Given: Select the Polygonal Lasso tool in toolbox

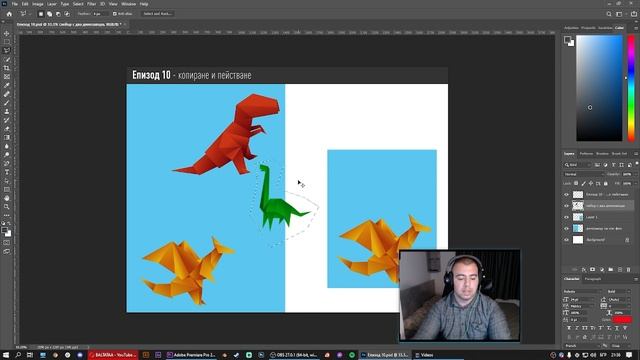Looking at the screenshot, I should coord(7,51).
